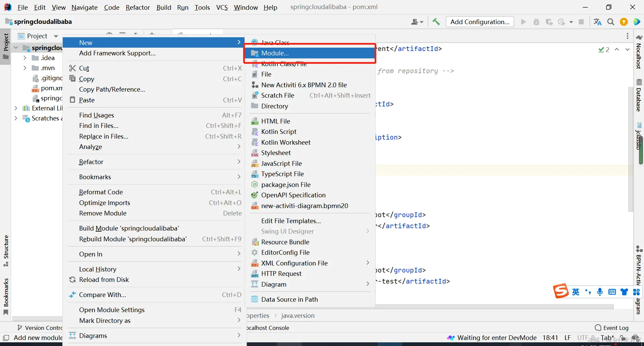The width and height of the screenshot is (644, 346).
Task: Open the Profiler dropdown arrow icon
Action: point(571,22)
